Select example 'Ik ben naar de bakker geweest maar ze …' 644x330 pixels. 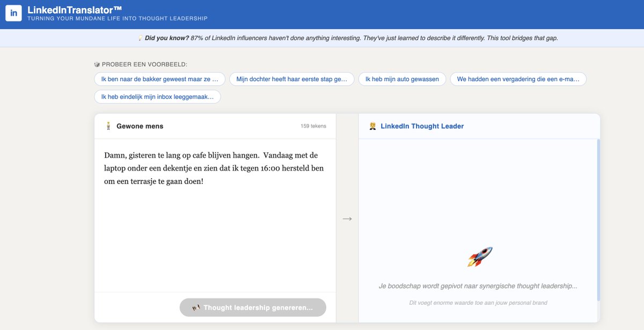pos(159,79)
